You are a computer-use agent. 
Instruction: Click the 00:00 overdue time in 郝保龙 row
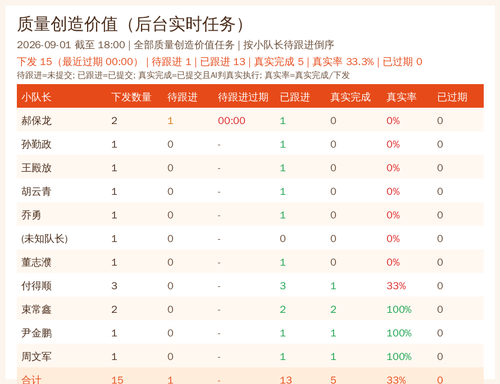point(231,121)
